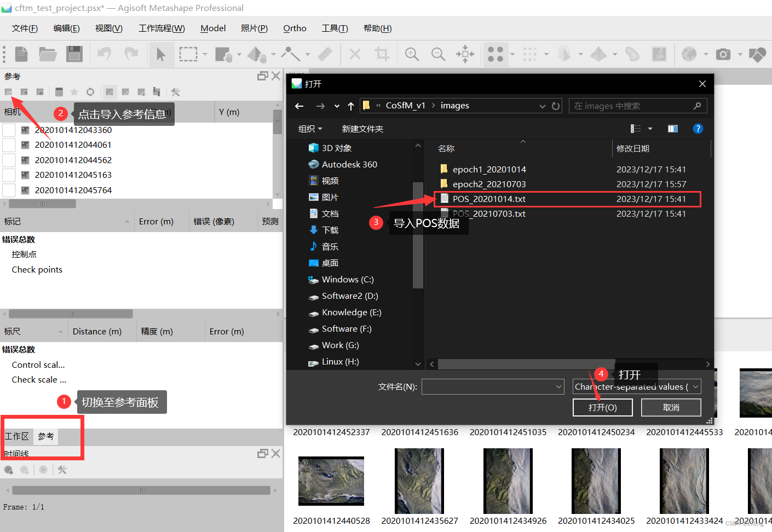Image resolution: width=772 pixels, height=532 pixels.
Task: Click the Convert reference calculator icon
Action: pyautogui.click(x=59, y=92)
